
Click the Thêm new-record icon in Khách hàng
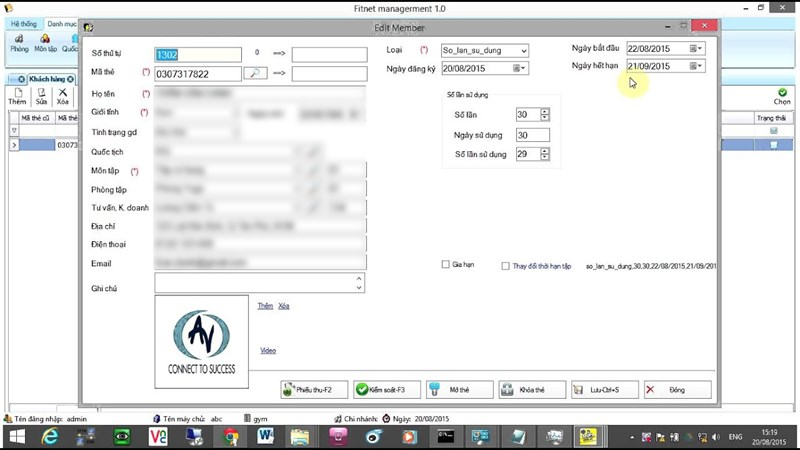click(17, 96)
